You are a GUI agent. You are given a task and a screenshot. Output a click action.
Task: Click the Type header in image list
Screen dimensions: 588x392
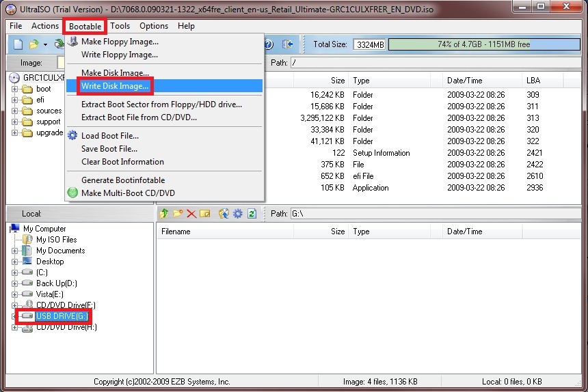[x=390, y=81]
